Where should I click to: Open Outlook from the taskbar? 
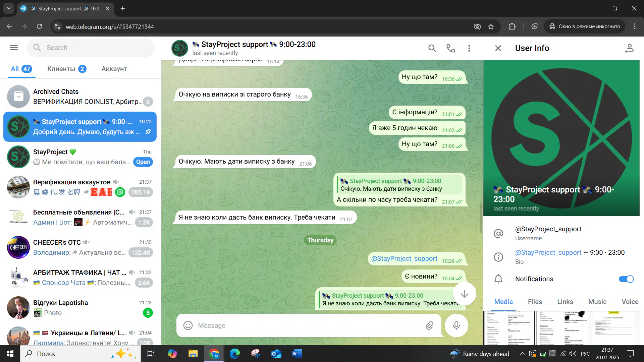tap(276, 354)
